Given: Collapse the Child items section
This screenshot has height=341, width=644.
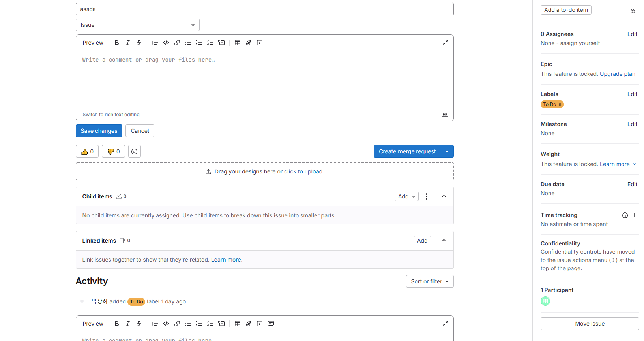Looking at the screenshot, I should tap(444, 196).
